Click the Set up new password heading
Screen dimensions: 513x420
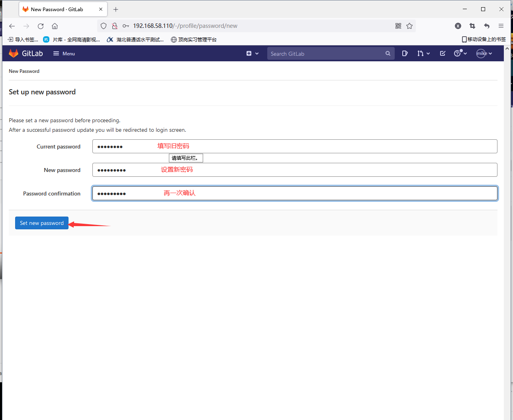click(42, 92)
